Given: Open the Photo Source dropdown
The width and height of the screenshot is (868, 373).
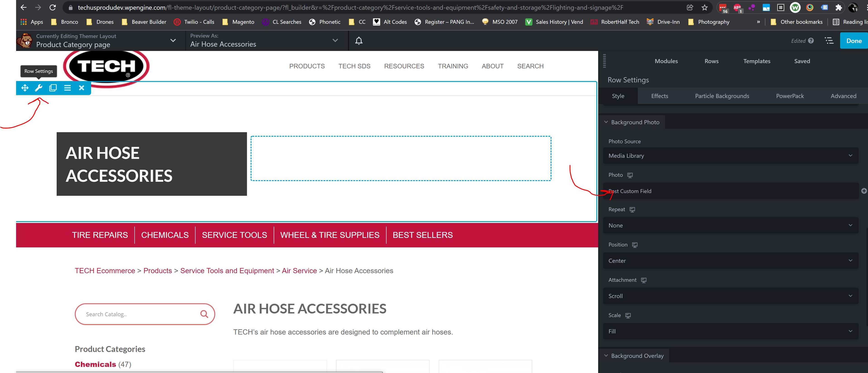Looking at the screenshot, I should point(730,155).
